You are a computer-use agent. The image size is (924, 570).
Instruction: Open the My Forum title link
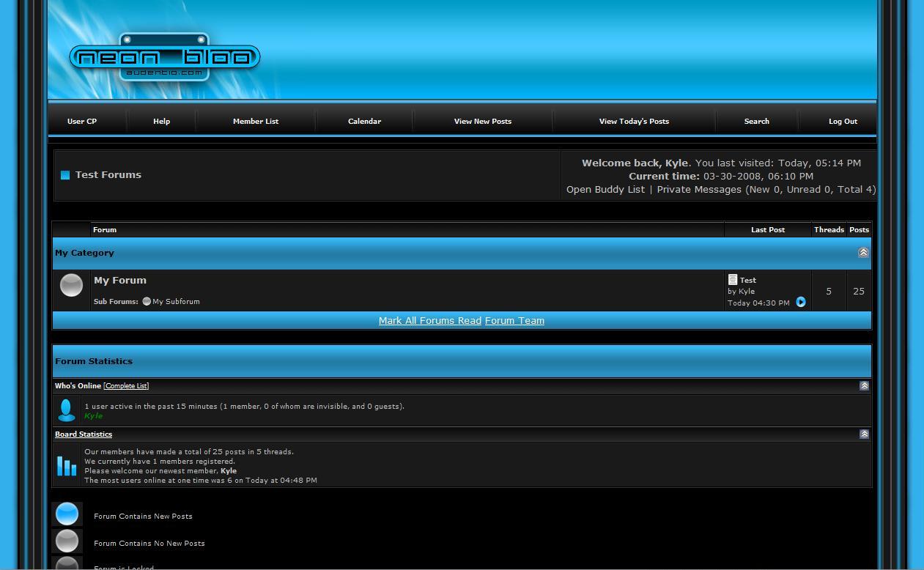coord(120,281)
